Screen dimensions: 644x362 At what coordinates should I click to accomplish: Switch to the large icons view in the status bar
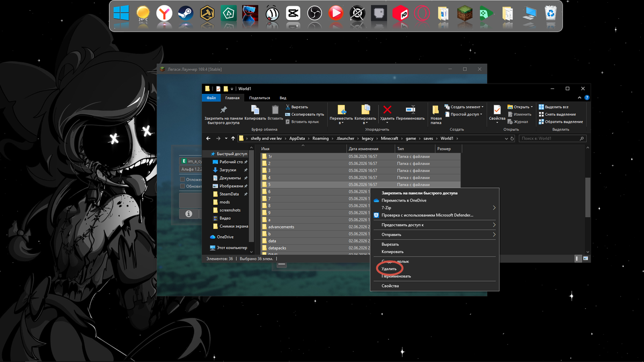pos(586,258)
